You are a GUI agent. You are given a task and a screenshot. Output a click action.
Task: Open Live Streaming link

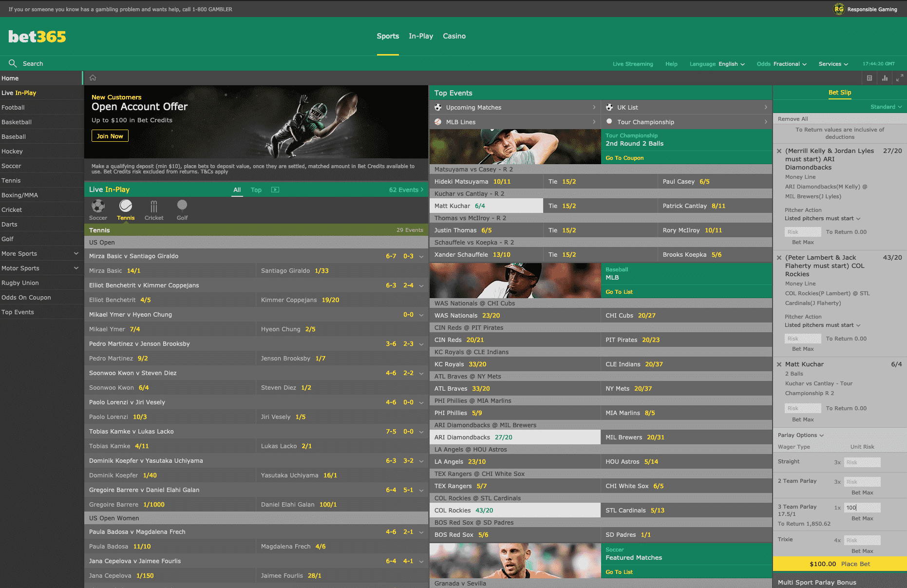[x=633, y=64]
